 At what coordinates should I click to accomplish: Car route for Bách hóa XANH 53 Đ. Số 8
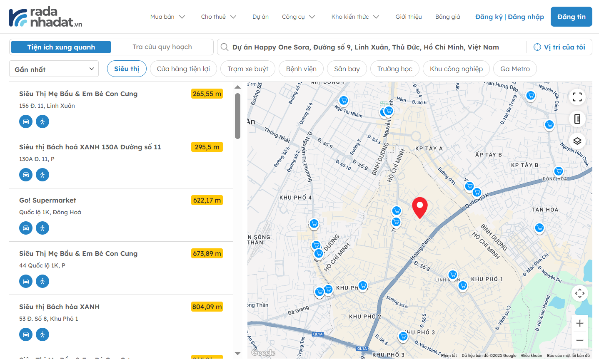pyautogui.click(x=26, y=334)
